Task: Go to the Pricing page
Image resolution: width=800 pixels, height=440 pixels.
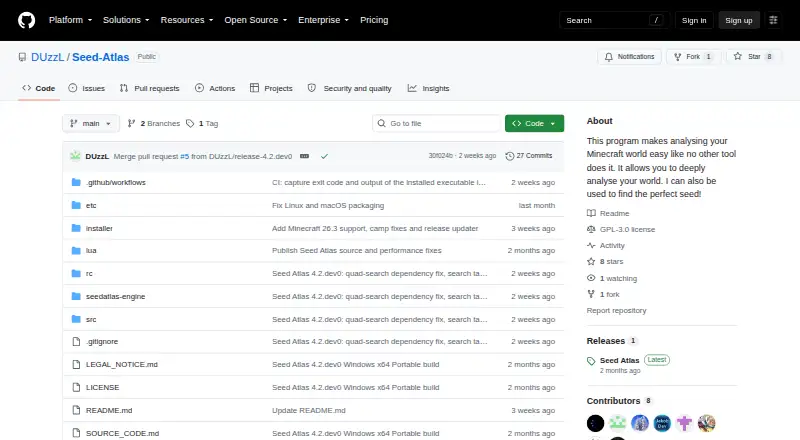Action: (x=374, y=20)
